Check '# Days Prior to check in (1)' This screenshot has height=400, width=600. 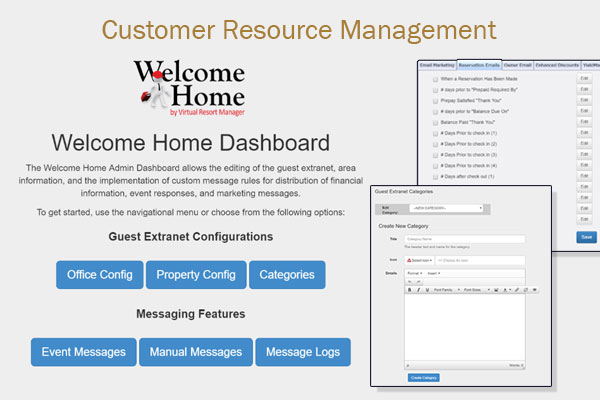[435, 134]
